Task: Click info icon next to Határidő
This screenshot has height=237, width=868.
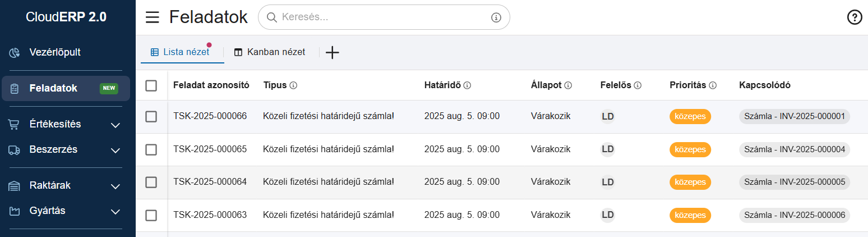Action: click(467, 85)
